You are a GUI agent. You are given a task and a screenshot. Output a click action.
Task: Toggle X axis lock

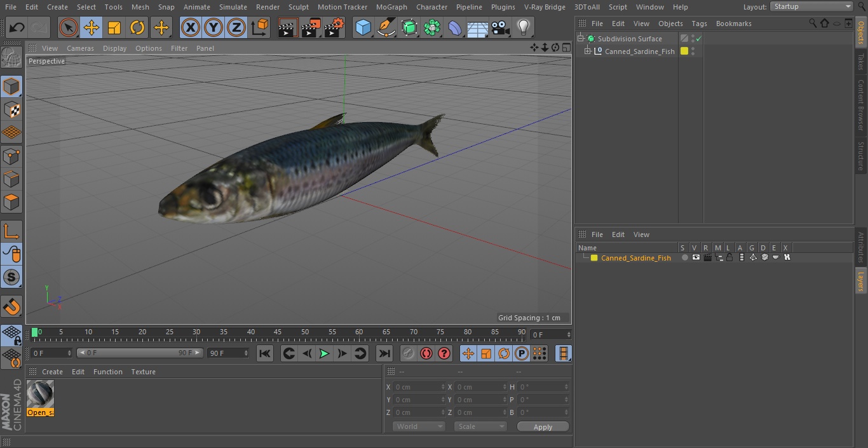(x=190, y=27)
